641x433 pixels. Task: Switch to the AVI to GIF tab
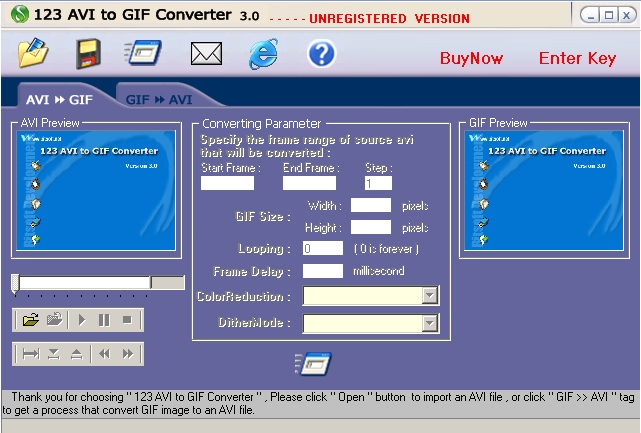[x=60, y=100]
